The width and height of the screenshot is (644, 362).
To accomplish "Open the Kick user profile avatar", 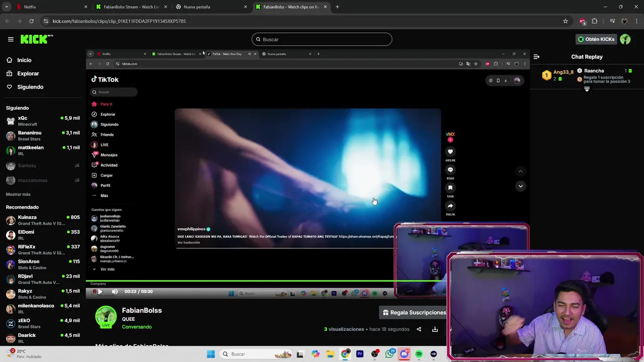I will coord(625,39).
